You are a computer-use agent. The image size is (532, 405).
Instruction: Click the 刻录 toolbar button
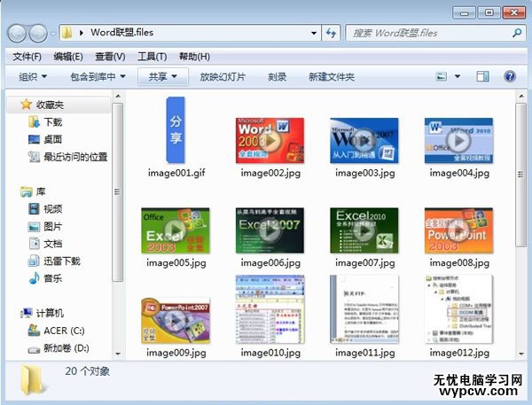(278, 77)
